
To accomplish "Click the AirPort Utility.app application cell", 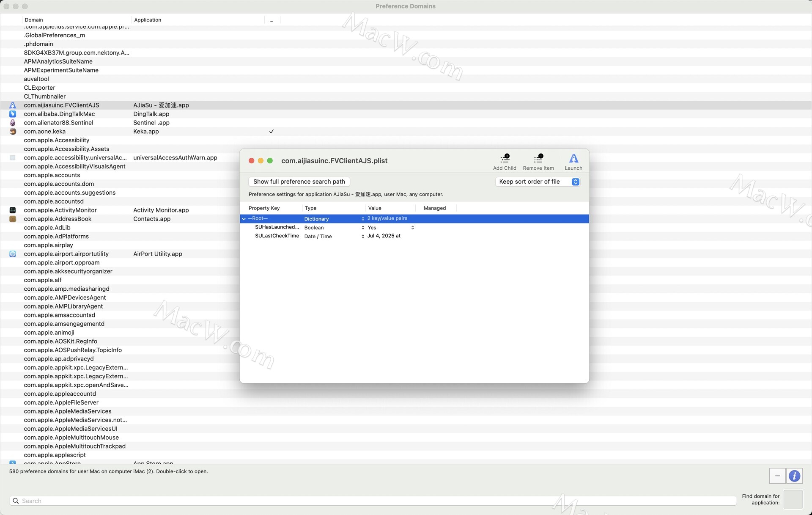I will pyautogui.click(x=158, y=254).
